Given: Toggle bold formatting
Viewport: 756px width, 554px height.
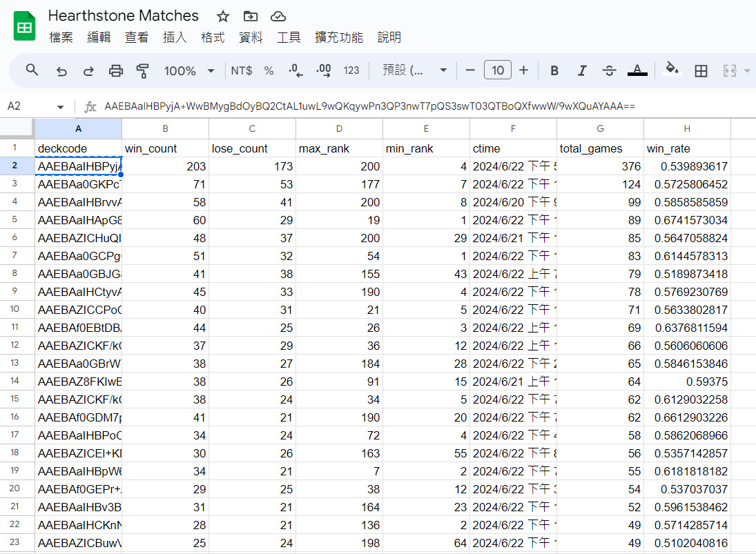Looking at the screenshot, I should click(554, 70).
